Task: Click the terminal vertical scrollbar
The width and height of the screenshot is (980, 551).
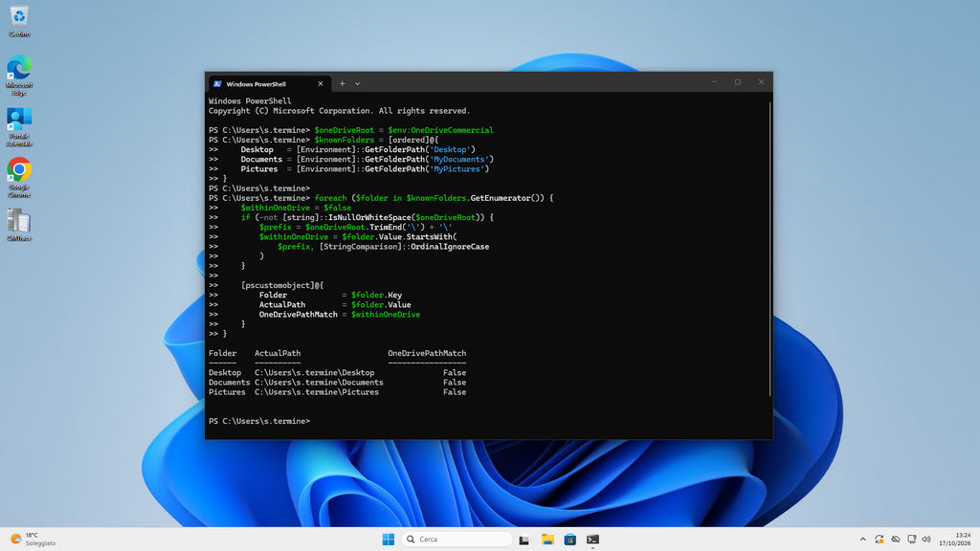Action: tap(770, 249)
